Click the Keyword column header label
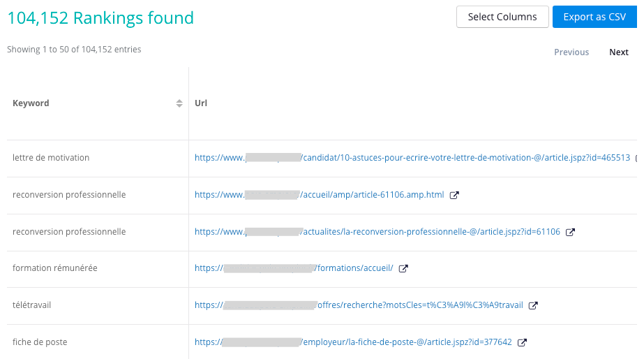644x359 pixels. pos(31,103)
